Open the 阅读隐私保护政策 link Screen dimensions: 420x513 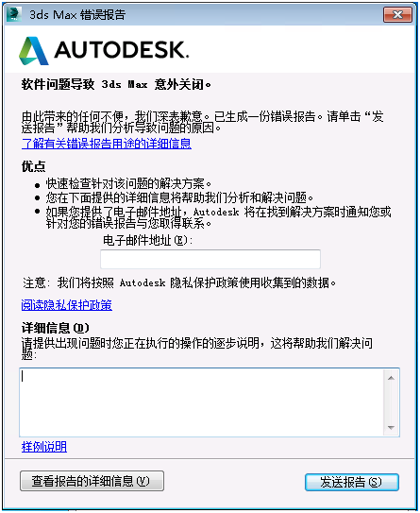67,304
